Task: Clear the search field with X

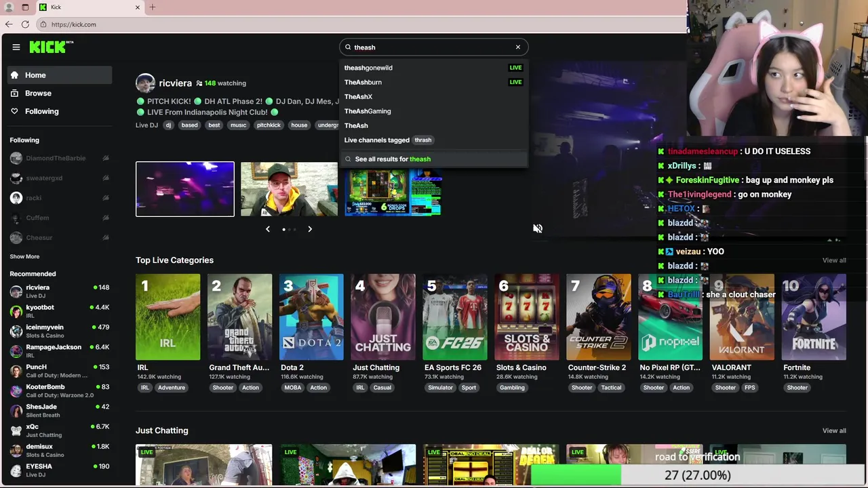Action: pyautogui.click(x=518, y=47)
